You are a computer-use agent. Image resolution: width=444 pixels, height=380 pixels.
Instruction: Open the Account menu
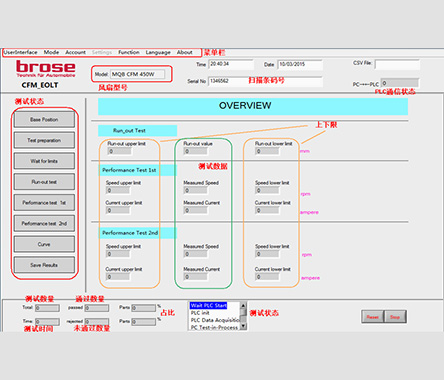[75, 52]
